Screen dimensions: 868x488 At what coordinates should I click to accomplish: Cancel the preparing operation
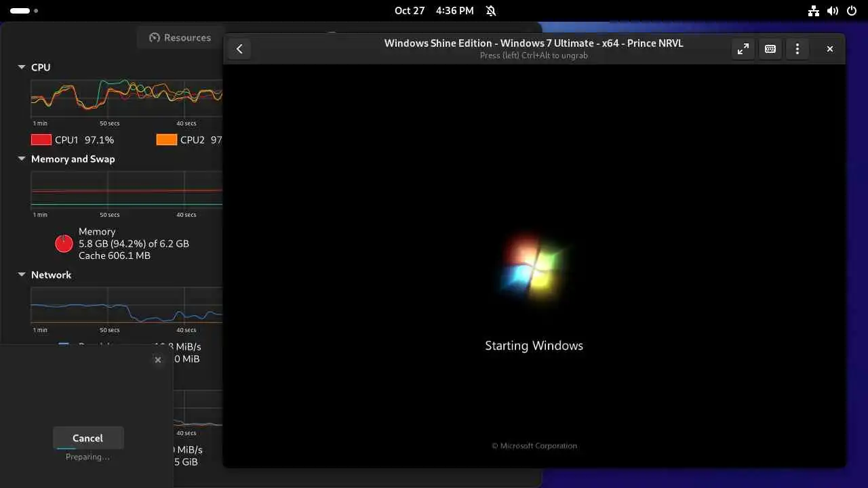coord(88,438)
